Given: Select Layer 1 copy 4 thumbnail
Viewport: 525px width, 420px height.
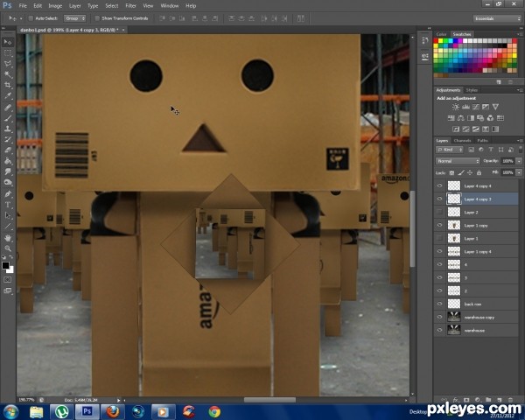Looking at the screenshot, I should tap(454, 251).
